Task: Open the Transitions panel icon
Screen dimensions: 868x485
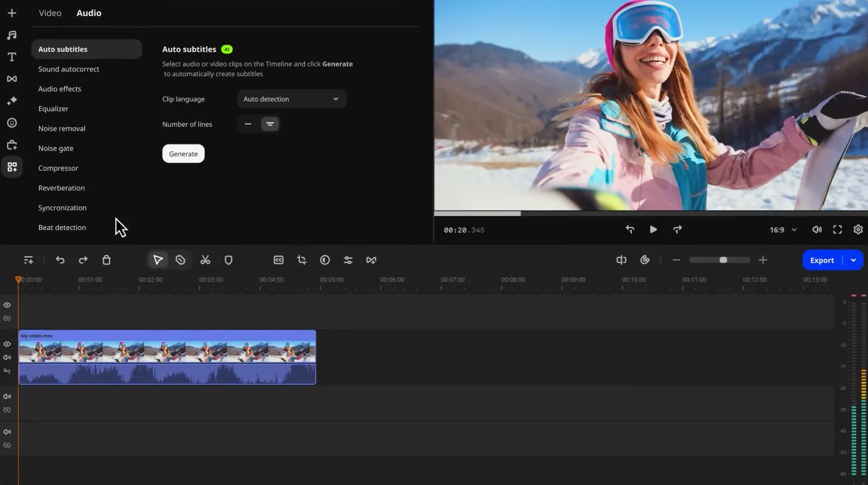Action: (x=12, y=78)
